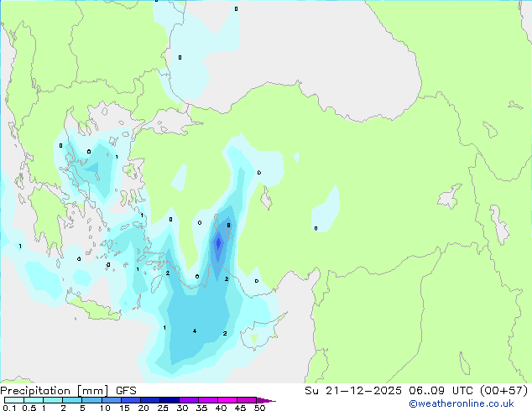Image resolution: width=532 pixels, height=411 pixels.
Task: Select the 30 to 35 mm legend swatch
Action: coord(188,400)
